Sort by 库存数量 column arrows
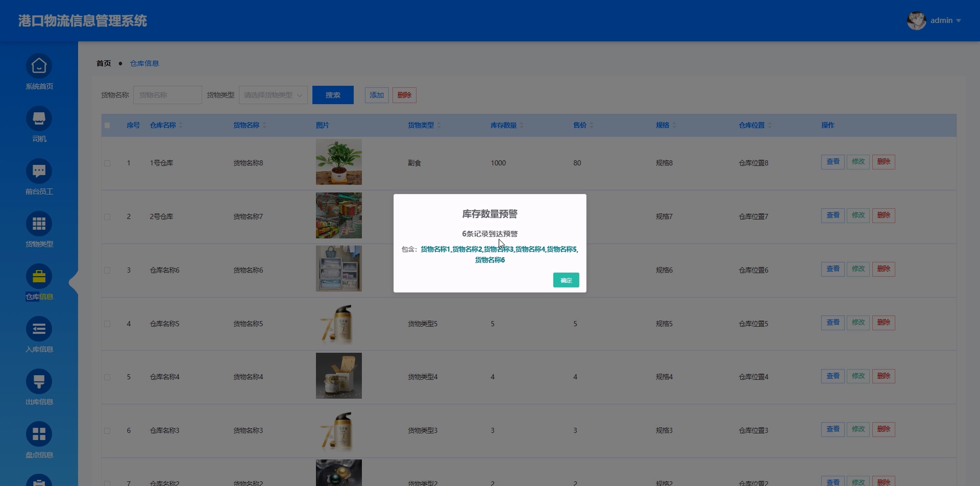 (521, 125)
